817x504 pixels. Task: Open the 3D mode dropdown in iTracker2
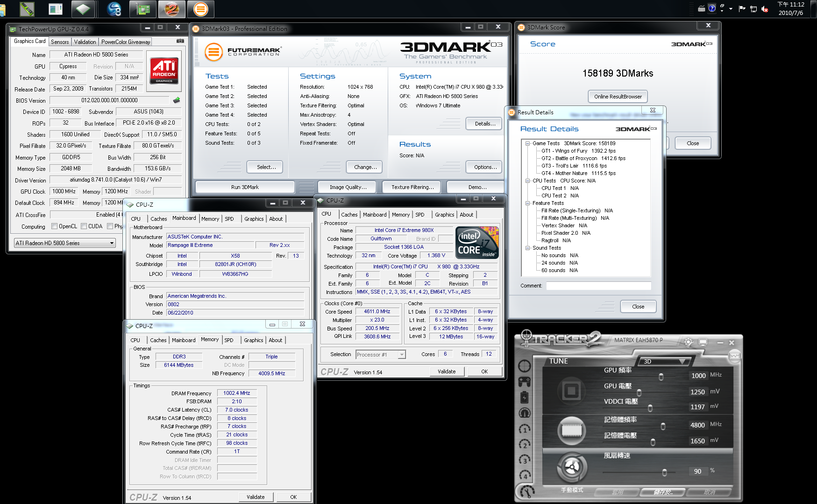point(664,361)
